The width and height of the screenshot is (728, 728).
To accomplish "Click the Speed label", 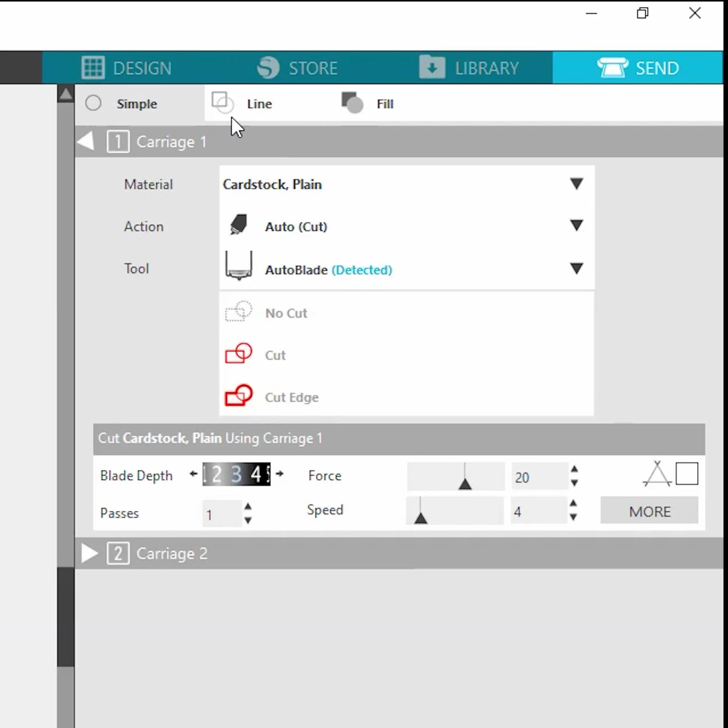I will coord(325,510).
